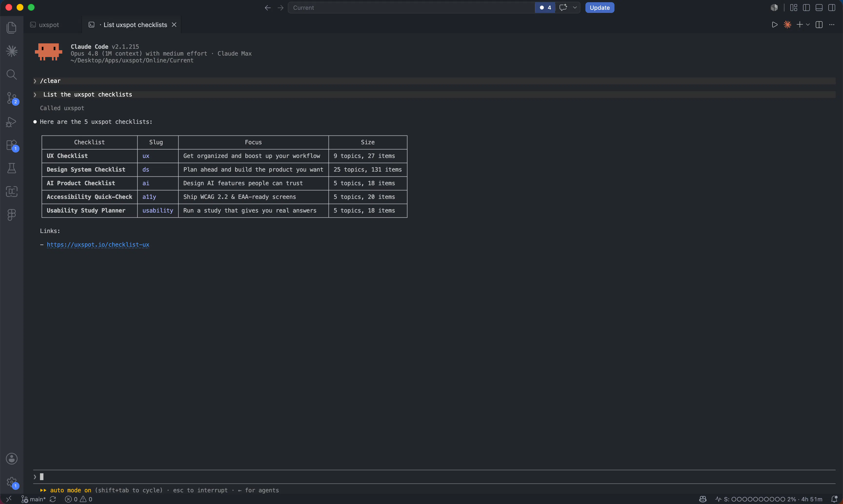Click the Run play icon in the editor toolbar

pos(775,25)
